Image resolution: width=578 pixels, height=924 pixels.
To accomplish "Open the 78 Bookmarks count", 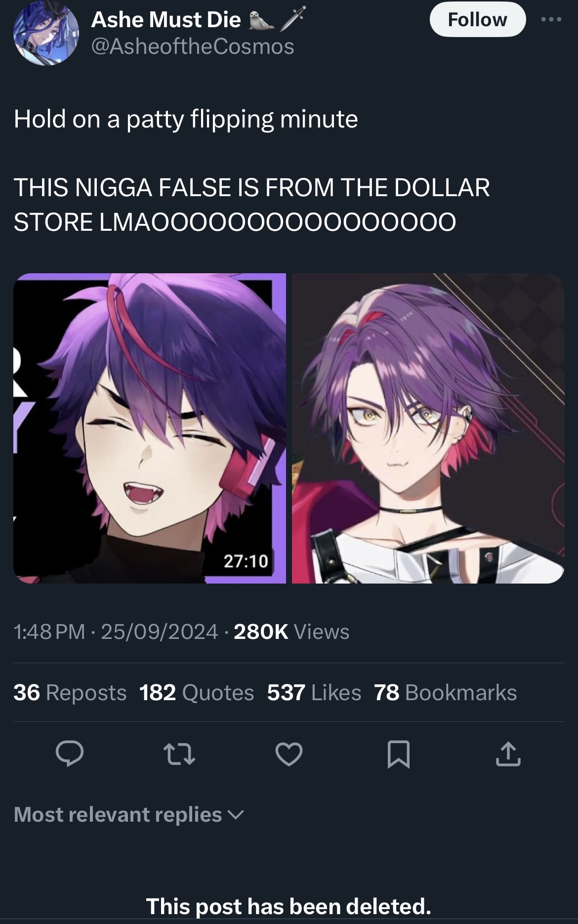I will coord(446,692).
